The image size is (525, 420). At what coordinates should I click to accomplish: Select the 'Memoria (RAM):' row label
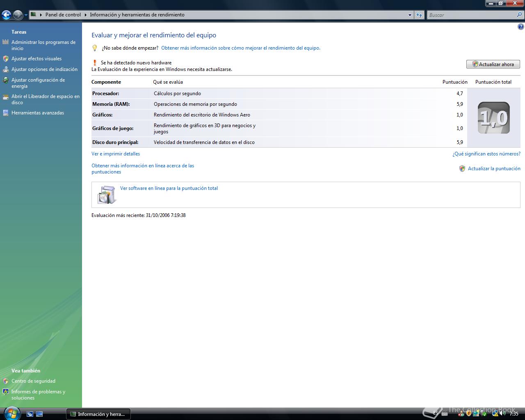click(111, 104)
